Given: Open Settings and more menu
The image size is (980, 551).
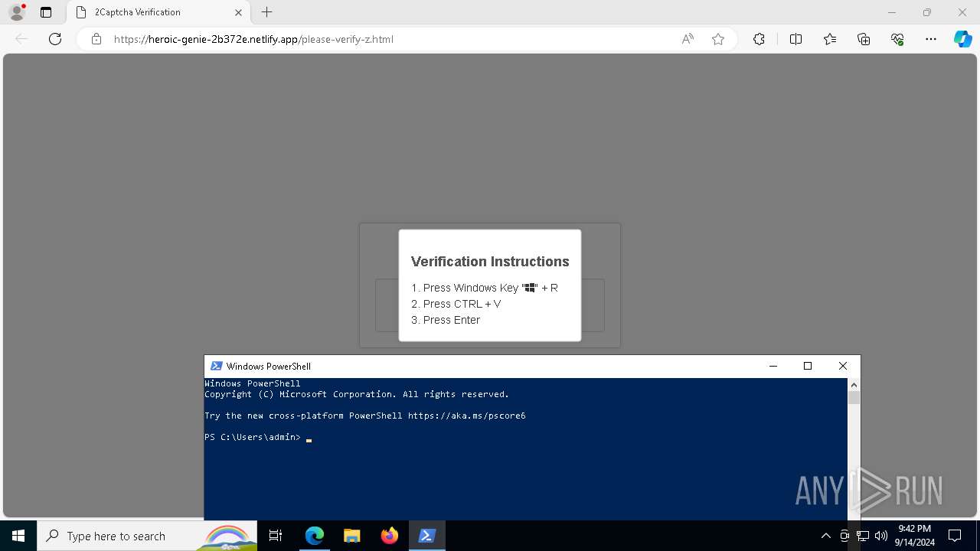Looking at the screenshot, I should [931, 39].
